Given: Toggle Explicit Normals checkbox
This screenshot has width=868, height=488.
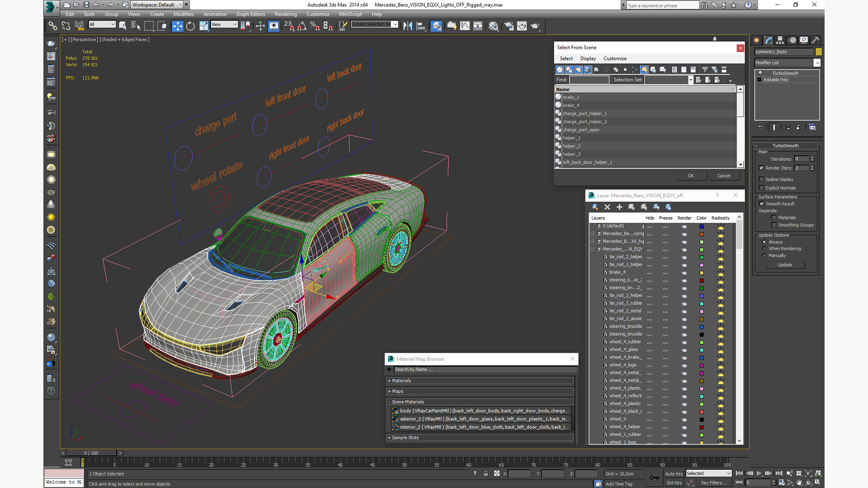Looking at the screenshot, I should 761,188.
